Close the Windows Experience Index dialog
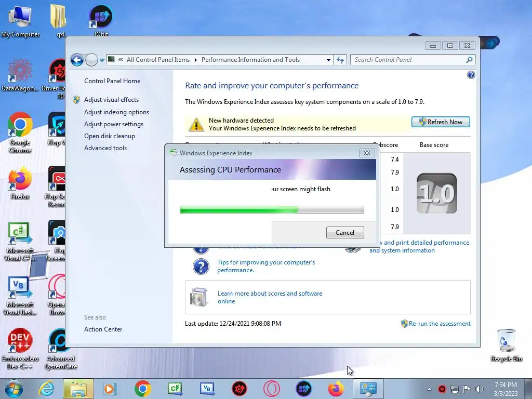Viewport: 532px width, 399px height. click(367, 153)
